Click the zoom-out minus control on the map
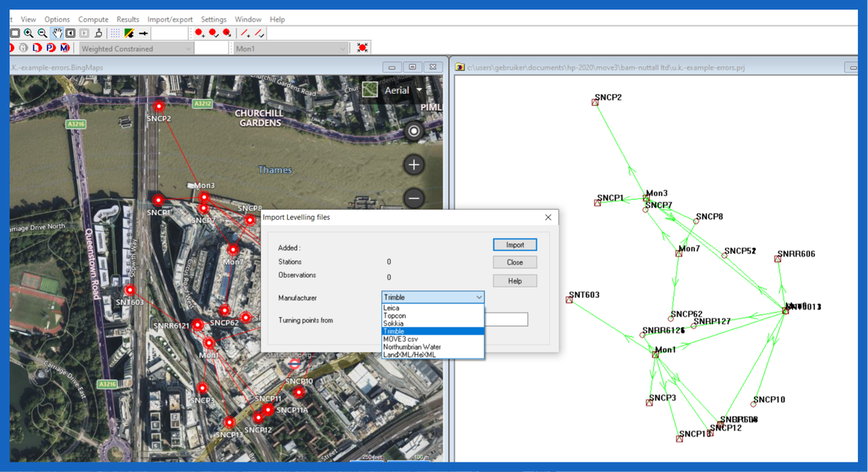868x472 pixels. [414, 198]
